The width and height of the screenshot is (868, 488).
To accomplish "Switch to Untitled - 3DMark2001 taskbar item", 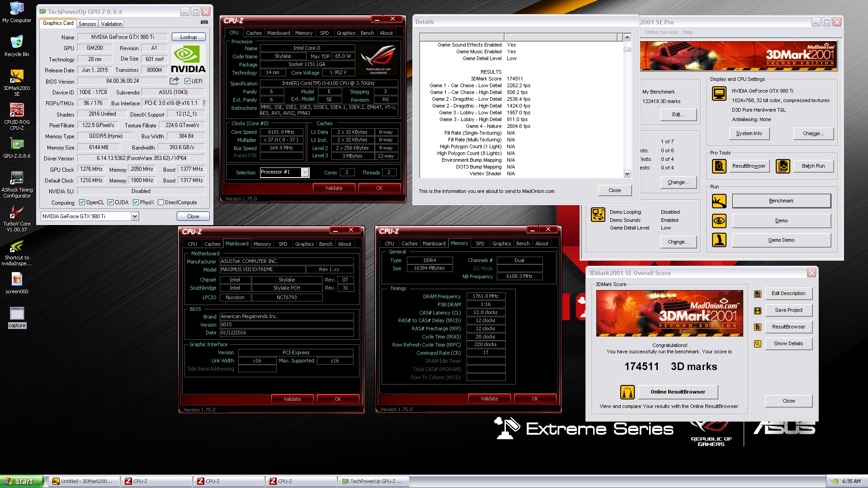I will (x=84, y=481).
